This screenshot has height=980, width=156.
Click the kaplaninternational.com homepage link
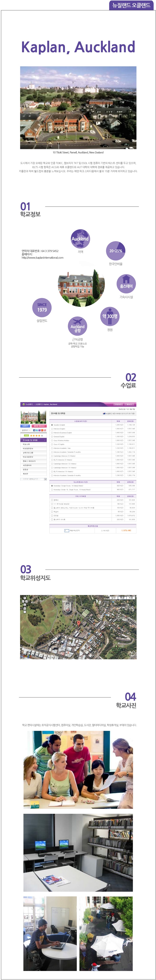click(x=42, y=257)
